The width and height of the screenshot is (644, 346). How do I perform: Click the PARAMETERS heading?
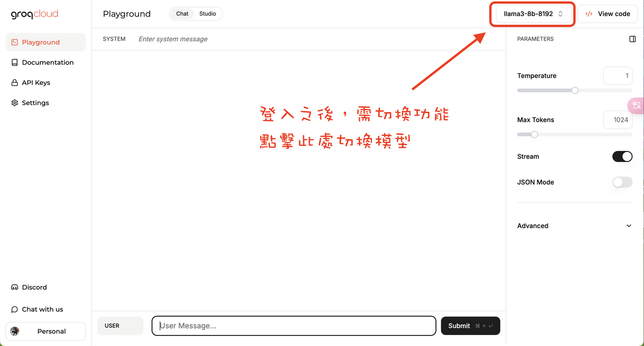pyautogui.click(x=535, y=39)
